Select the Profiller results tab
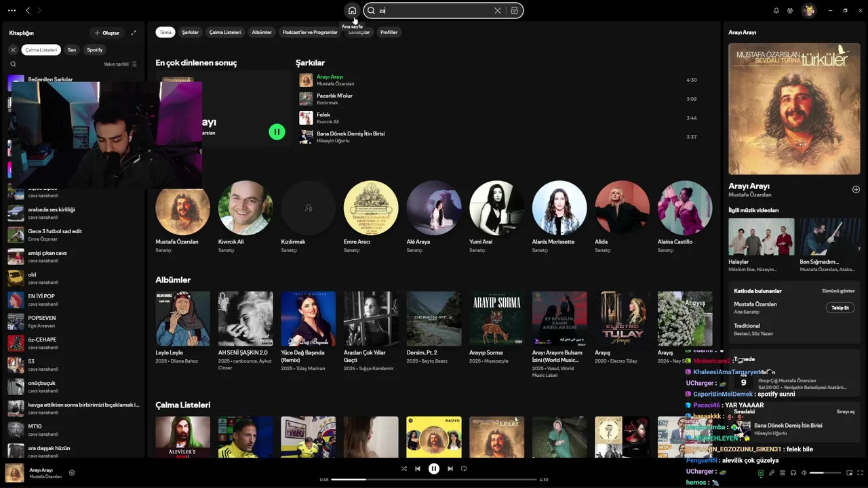Viewport: 868px width, 488px height. 389,32
